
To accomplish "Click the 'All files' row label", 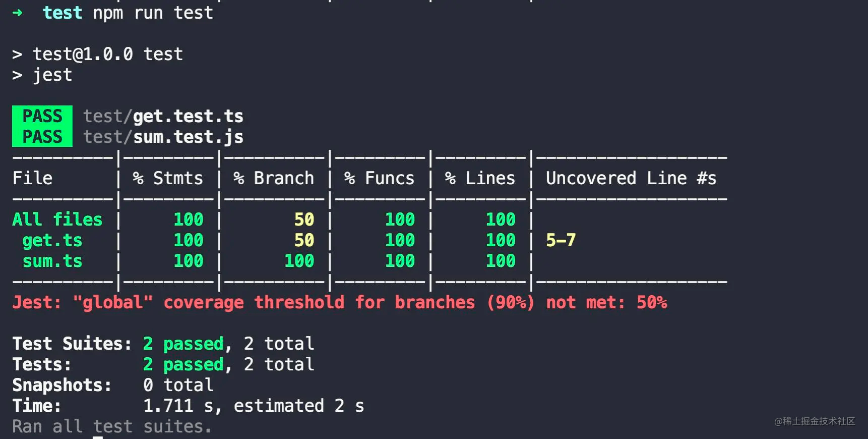I will point(57,219).
